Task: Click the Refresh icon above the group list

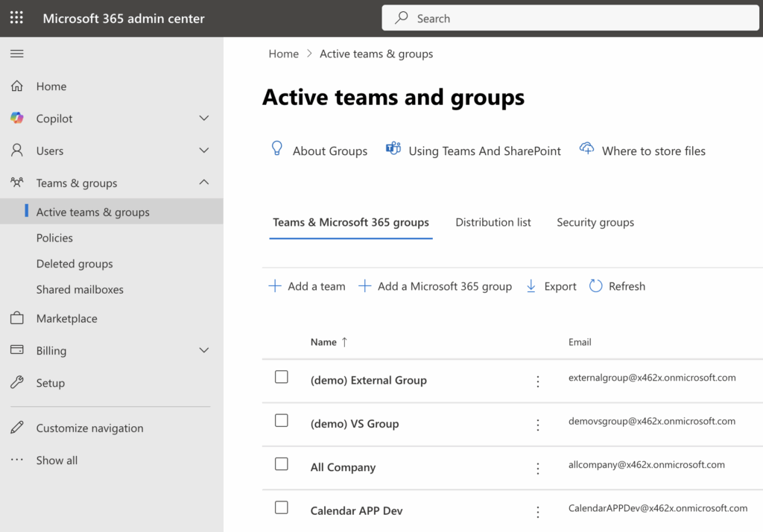Action: [595, 285]
